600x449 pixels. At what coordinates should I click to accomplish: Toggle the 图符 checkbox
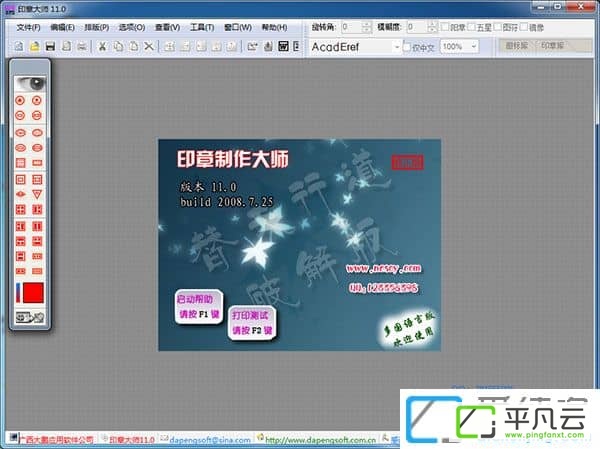click(x=498, y=27)
